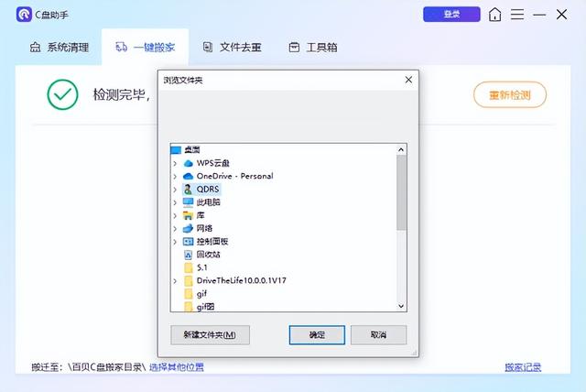Click the 重新检测 button
This screenshot has height=392, width=586.
point(510,95)
